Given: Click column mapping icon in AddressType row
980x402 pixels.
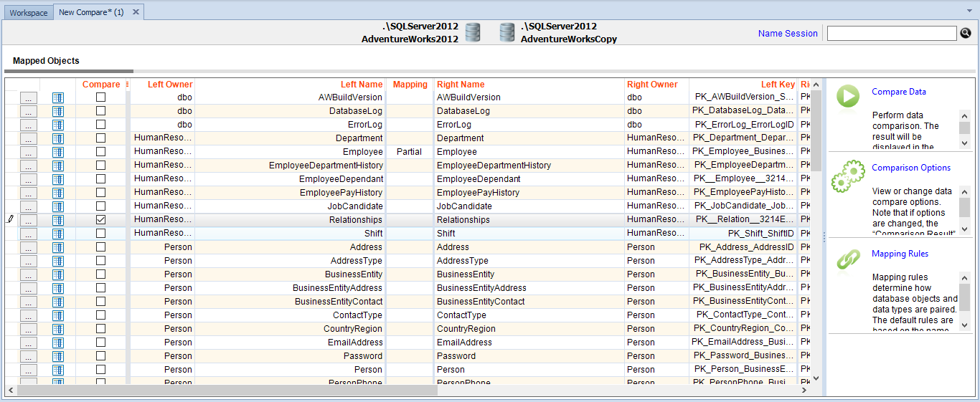Looking at the screenshot, I should (x=58, y=261).
